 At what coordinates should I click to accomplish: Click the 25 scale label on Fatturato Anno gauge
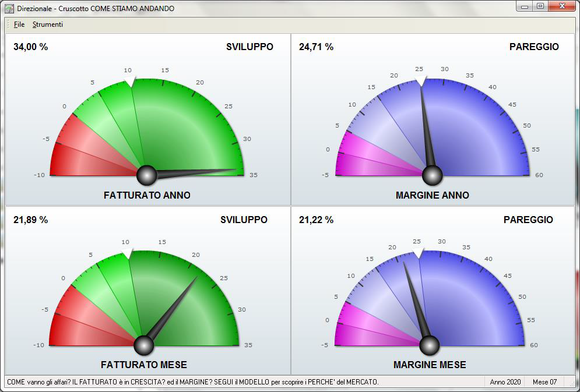tap(229, 107)
